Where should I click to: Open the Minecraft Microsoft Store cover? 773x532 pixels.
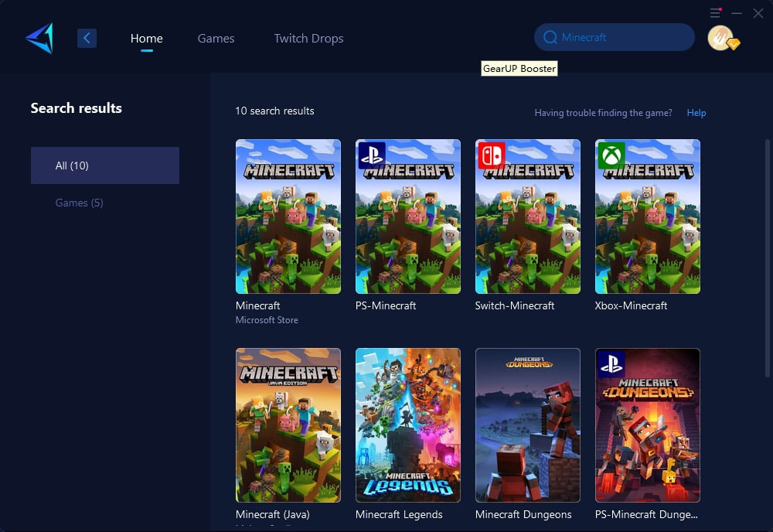pyautogui.click(x=288, y=217)
